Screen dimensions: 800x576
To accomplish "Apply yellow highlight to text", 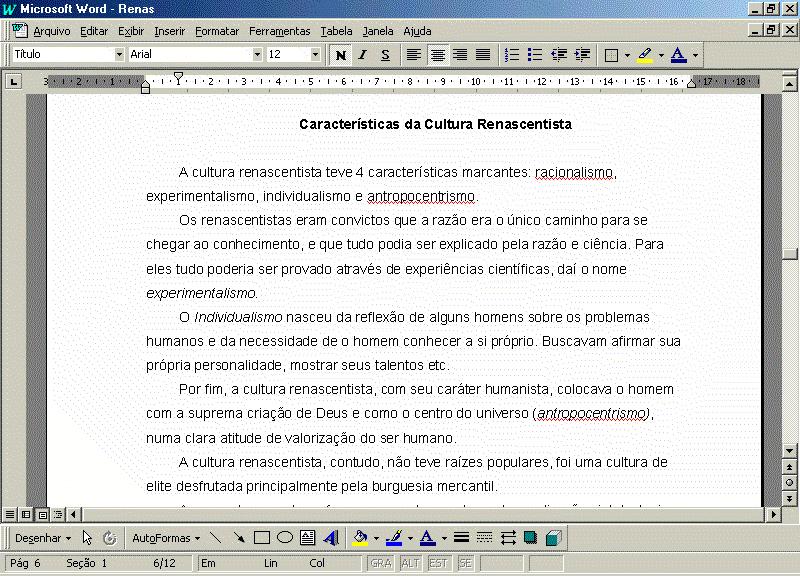I will tap(645, 55).
